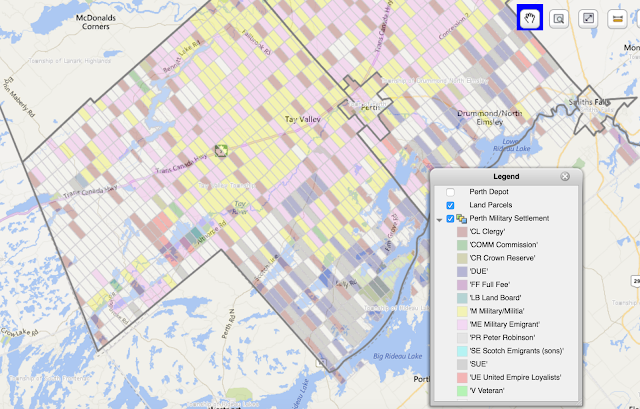Close the Legend panel
Screen dimensions: 640x409
[565, 176]
